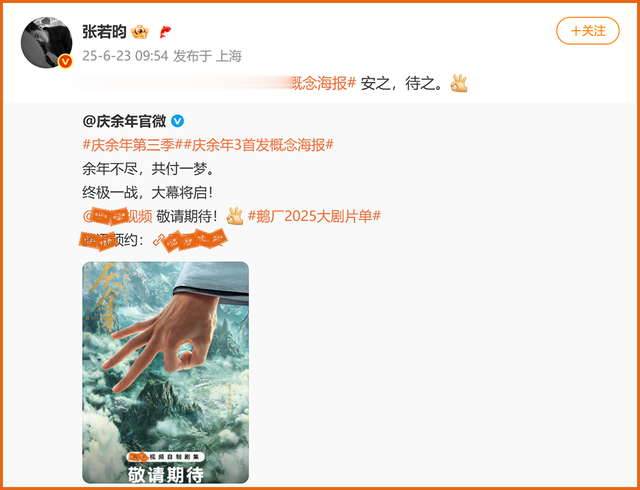Click the OK hand emoji after 安之，待之
640x490 pixels.
click(x=458, y=83)
